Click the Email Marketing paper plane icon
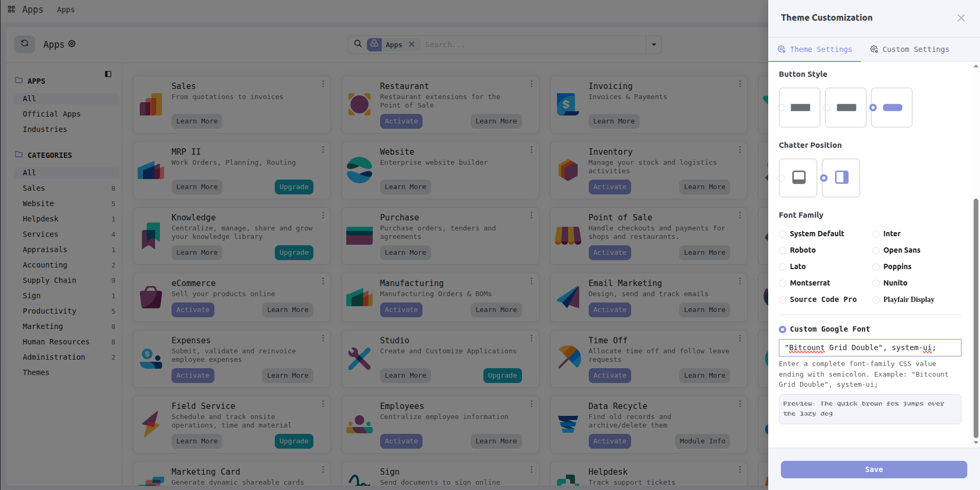 pyautogui.click(x=568, y=297)
